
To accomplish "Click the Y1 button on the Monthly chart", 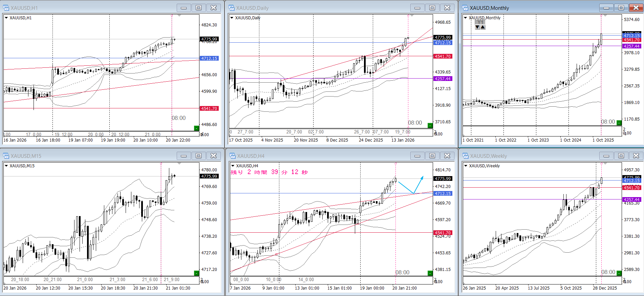I will (480, 22).
